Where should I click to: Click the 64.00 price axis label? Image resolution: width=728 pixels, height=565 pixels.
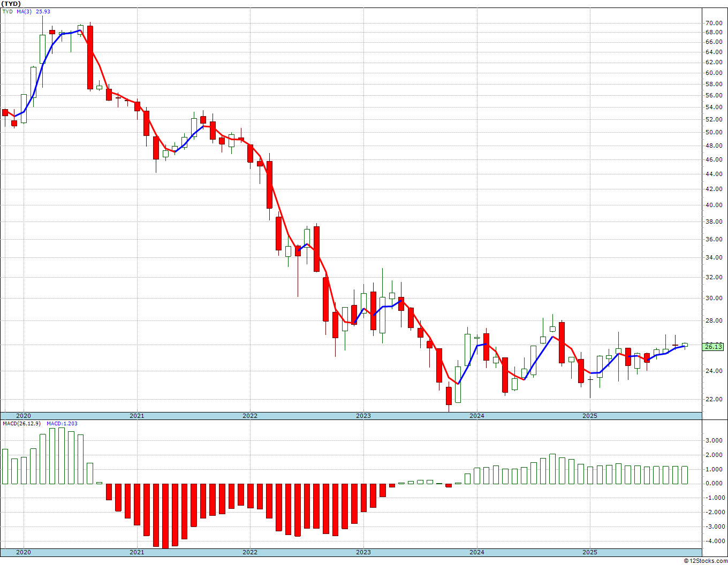pyautogui.click(x=714, y=52)
